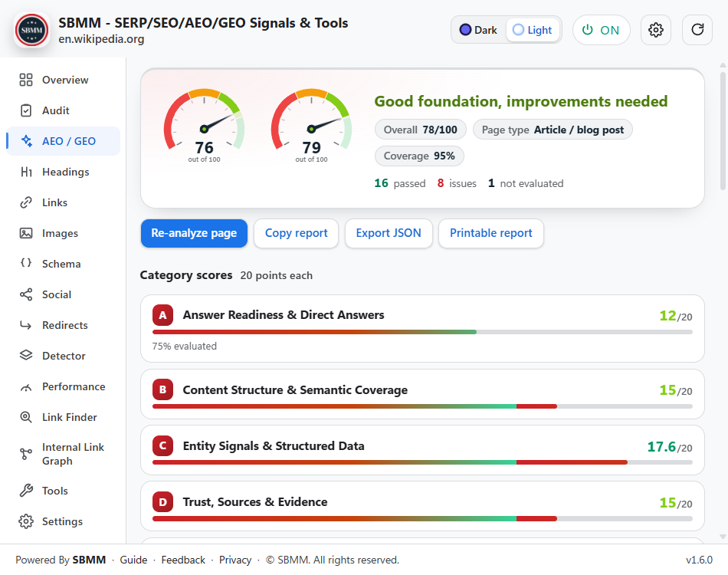Open the Performance section
The image size is (728, 575).
tap(63, 386)
